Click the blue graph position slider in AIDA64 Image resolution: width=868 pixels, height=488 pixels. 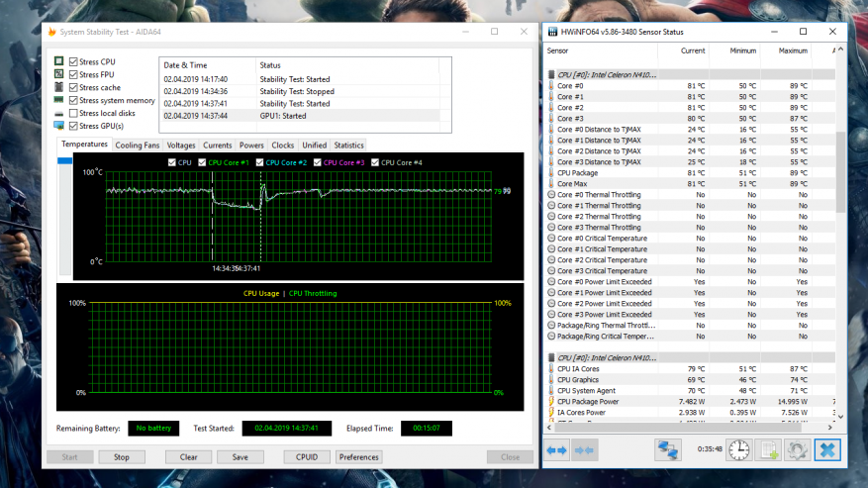(x=64, y=160)
